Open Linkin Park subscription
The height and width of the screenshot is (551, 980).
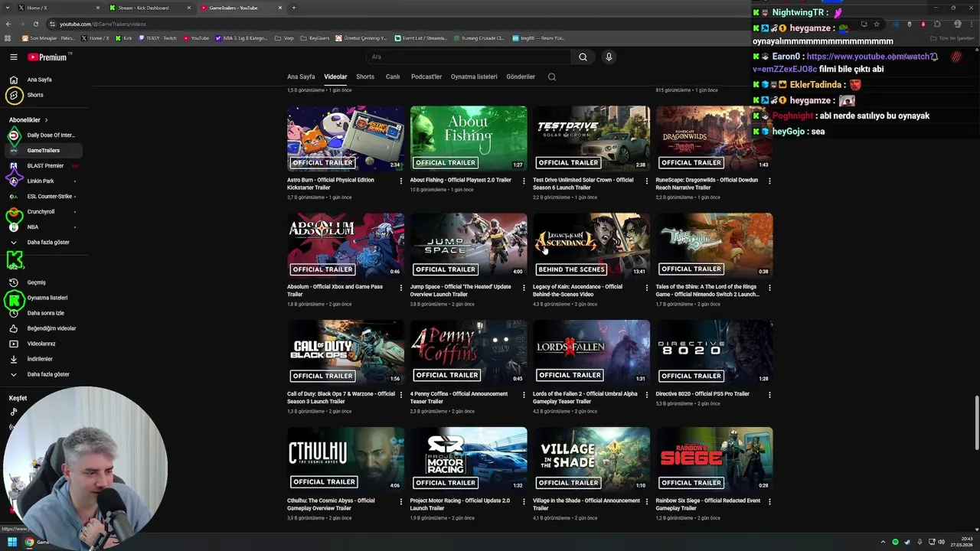coord(42,181)
